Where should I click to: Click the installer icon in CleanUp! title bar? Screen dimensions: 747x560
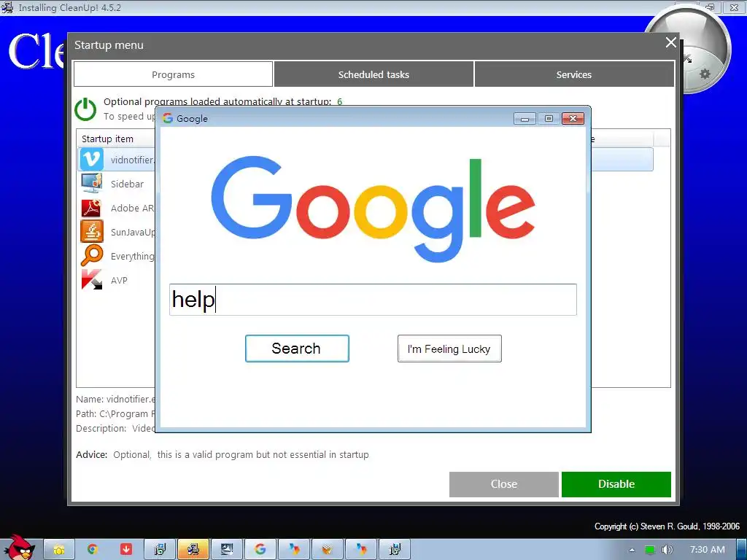pos(7,7)
